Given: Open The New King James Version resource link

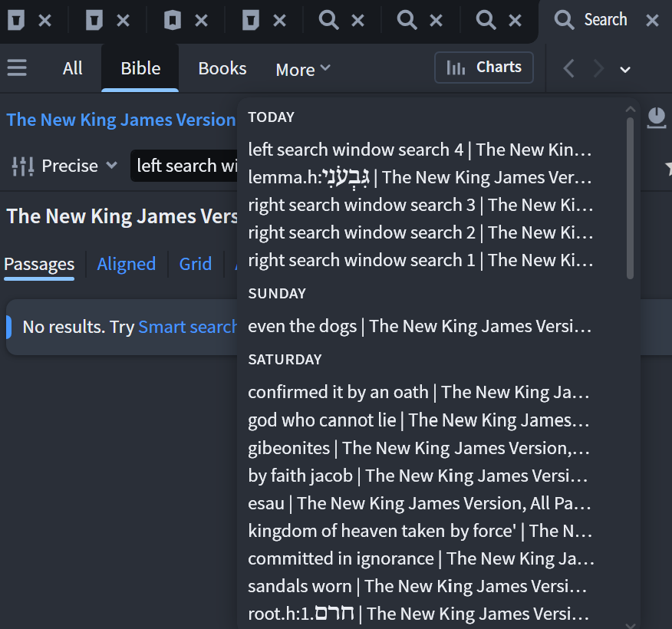Looking at the screenshot, I should coord(121,120).
